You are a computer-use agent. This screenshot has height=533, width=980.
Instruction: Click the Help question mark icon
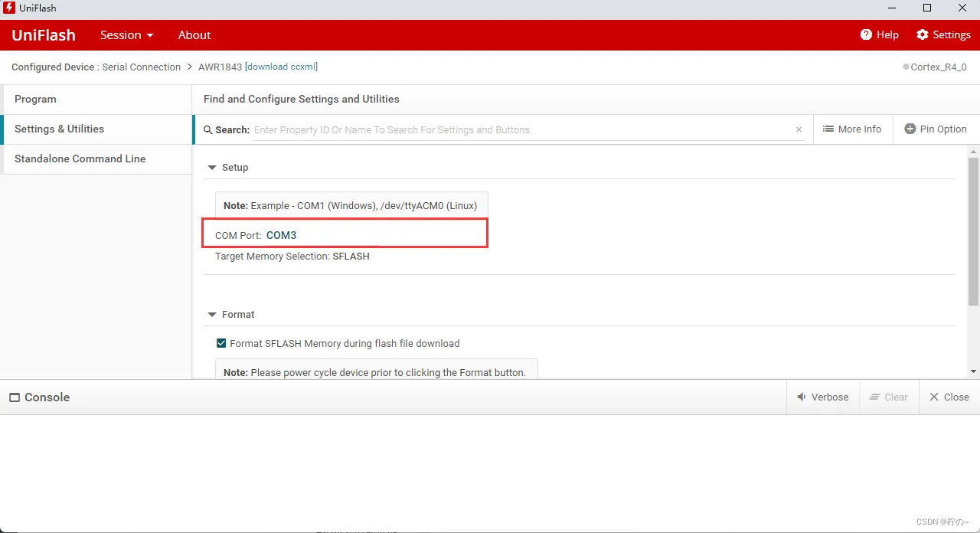coord(866,34)
